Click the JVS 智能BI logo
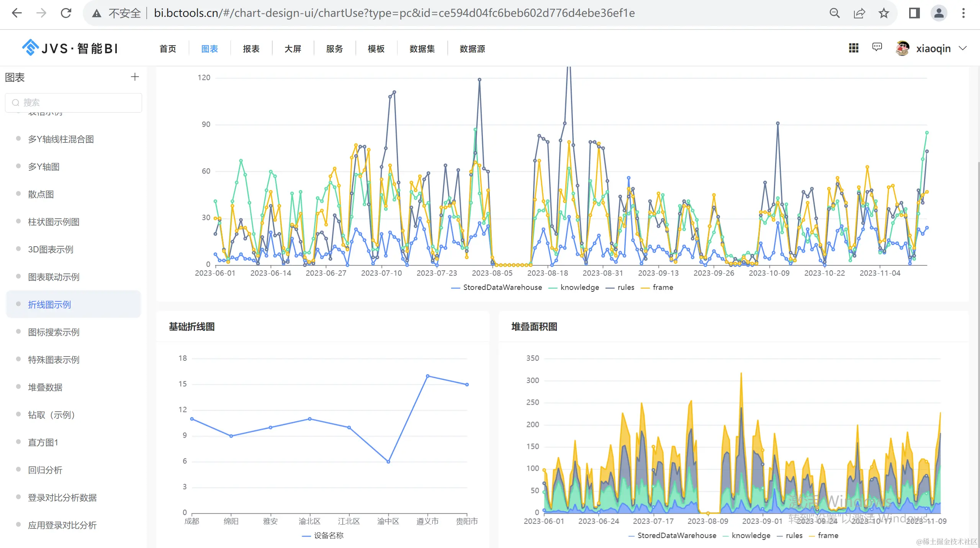 coord(70,48)
